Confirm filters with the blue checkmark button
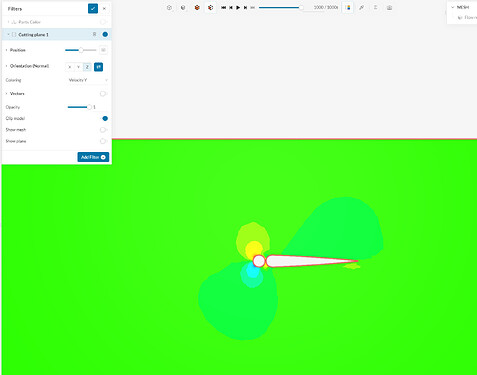The width and height of the screenshot is (477, 375). click(93, 9)
